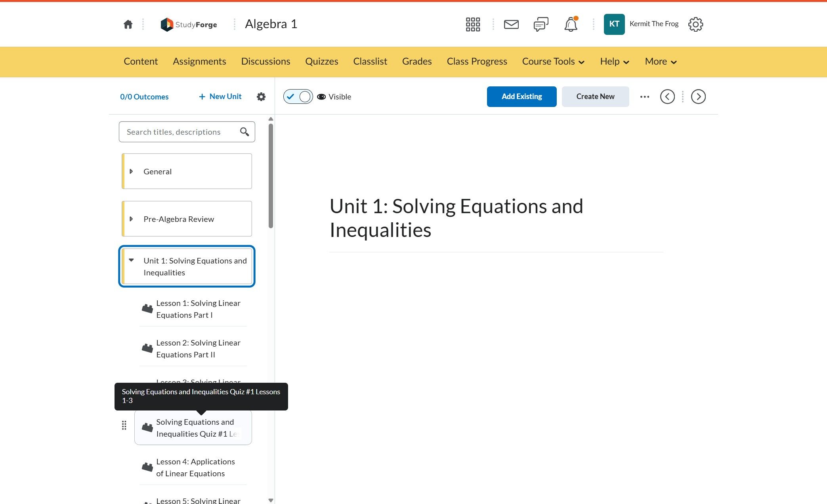Open admin tools gear in header

click(x=695, y=25)
